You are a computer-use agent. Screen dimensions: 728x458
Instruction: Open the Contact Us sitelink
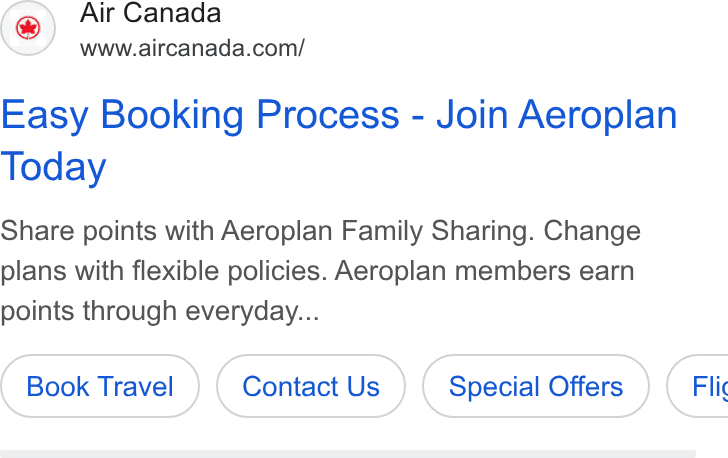pos(311,386)
